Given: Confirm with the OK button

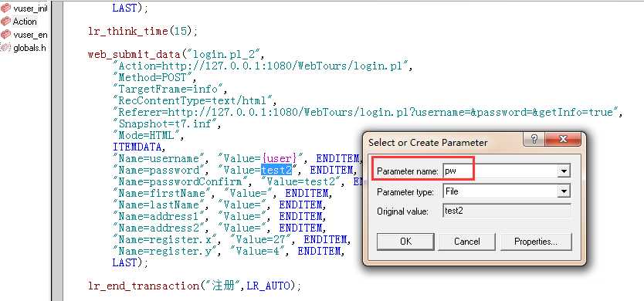Looking at the screenshot, I should [x=405, y=242].
